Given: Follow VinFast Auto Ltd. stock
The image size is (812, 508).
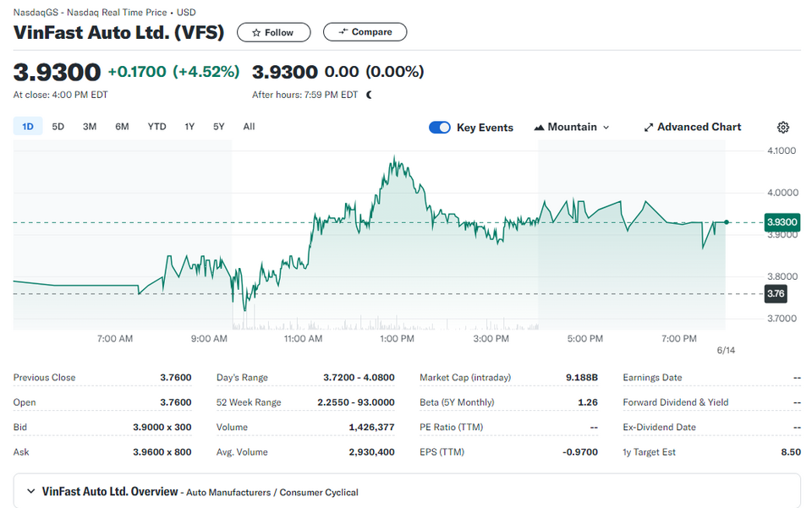Looking at the screenshot, I should [274, 32].
